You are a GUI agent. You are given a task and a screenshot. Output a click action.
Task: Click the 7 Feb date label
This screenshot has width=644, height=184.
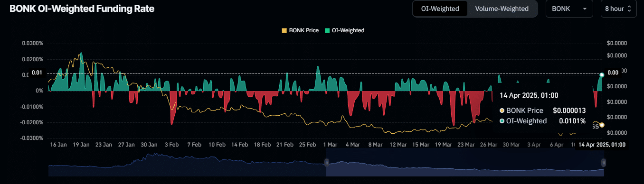coord(195,145)
